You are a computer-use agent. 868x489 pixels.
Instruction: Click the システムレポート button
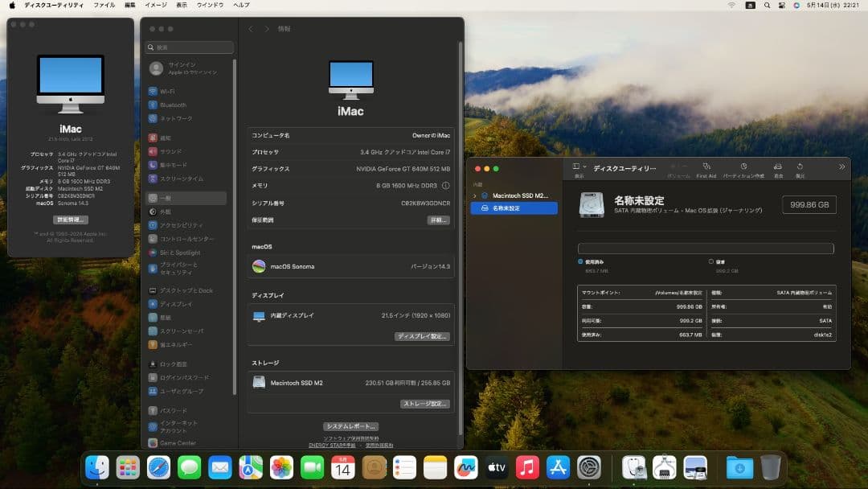pyautogui.click(x=350, y=426)
